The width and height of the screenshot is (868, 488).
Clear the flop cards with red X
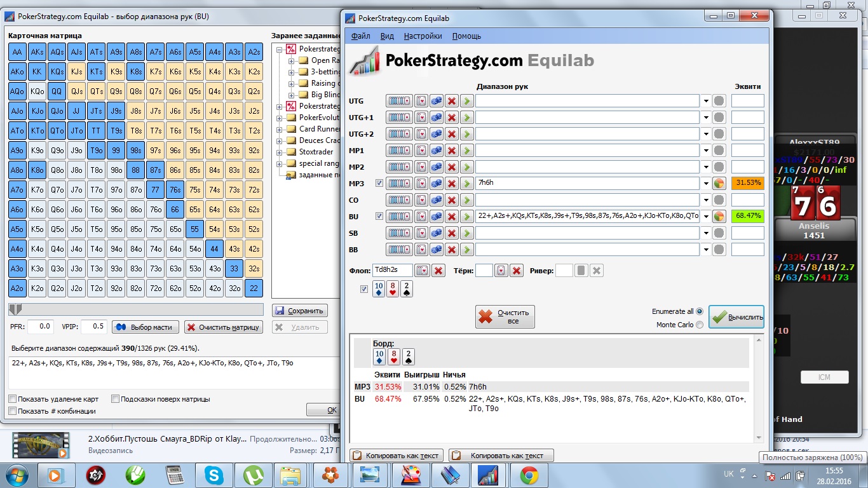(438, 271)
